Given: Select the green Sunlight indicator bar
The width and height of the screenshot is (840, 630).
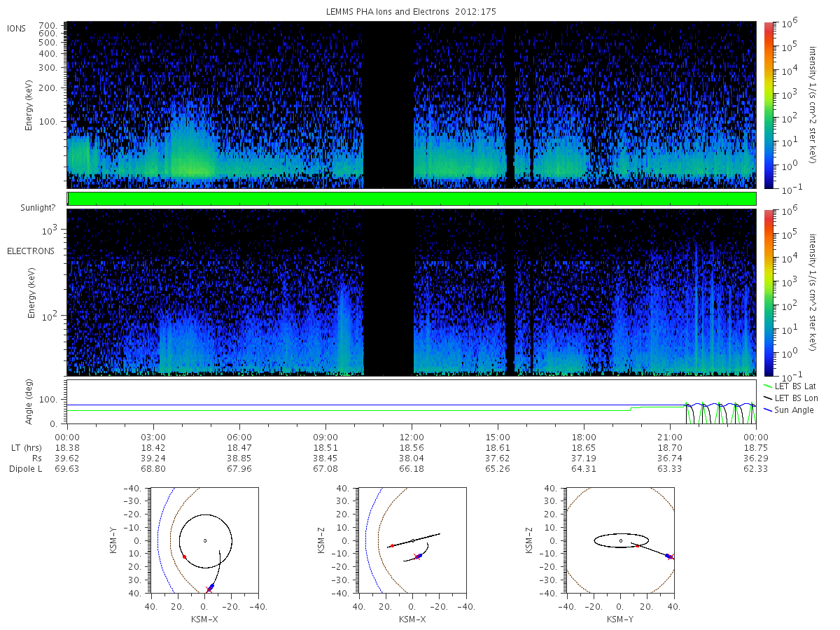Looking at the screenshot, I should pyautogui.click(x=412, y=199).
